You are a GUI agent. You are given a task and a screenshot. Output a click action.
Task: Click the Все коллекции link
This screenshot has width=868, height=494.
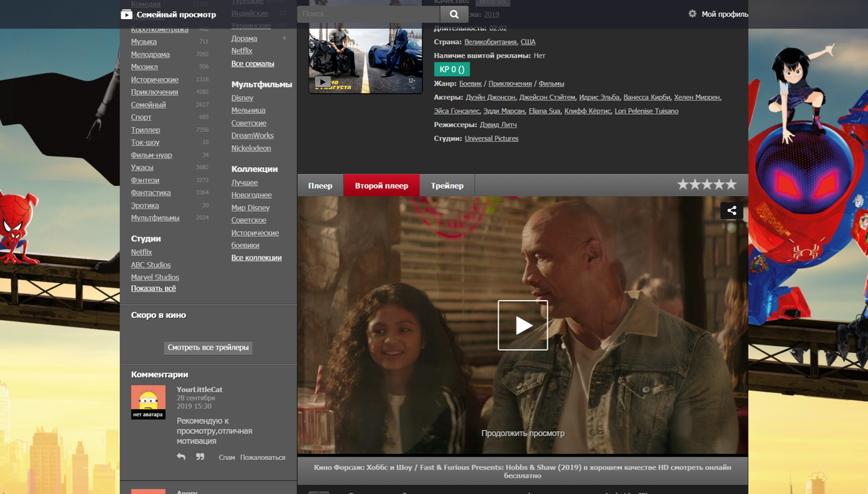(x=256, y=258)
